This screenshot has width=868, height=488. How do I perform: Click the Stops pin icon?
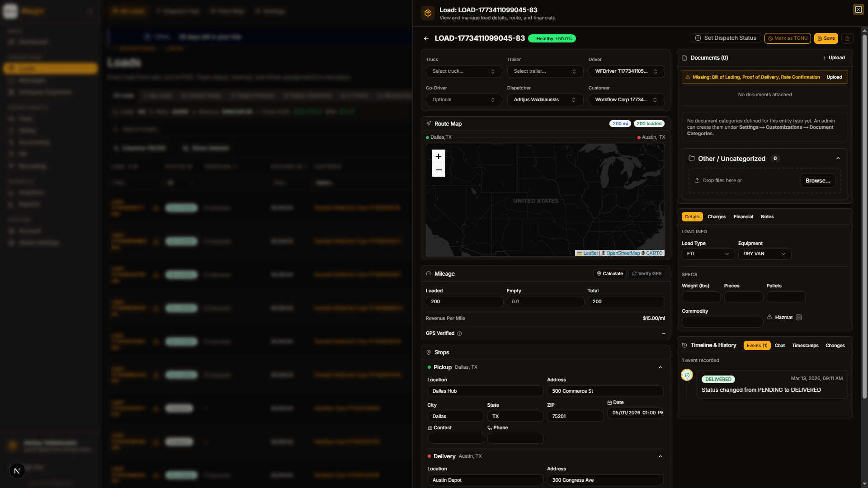pyautogui.click(x=429, y=352)
